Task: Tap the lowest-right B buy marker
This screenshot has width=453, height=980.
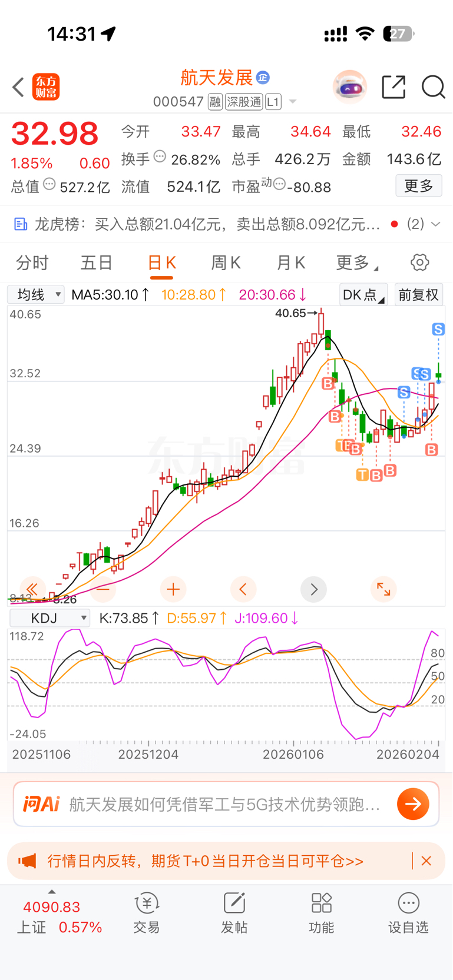Action: point(432,450)
